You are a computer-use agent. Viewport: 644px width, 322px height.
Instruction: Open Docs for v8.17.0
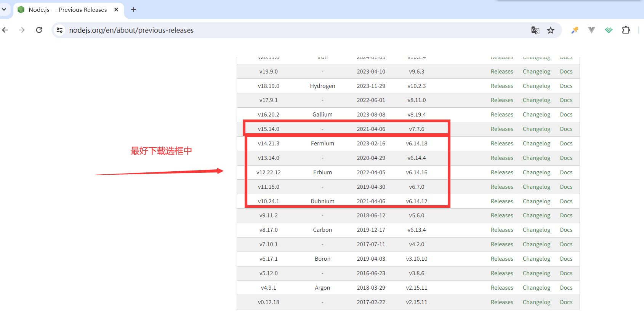click(x=566, y=230)
